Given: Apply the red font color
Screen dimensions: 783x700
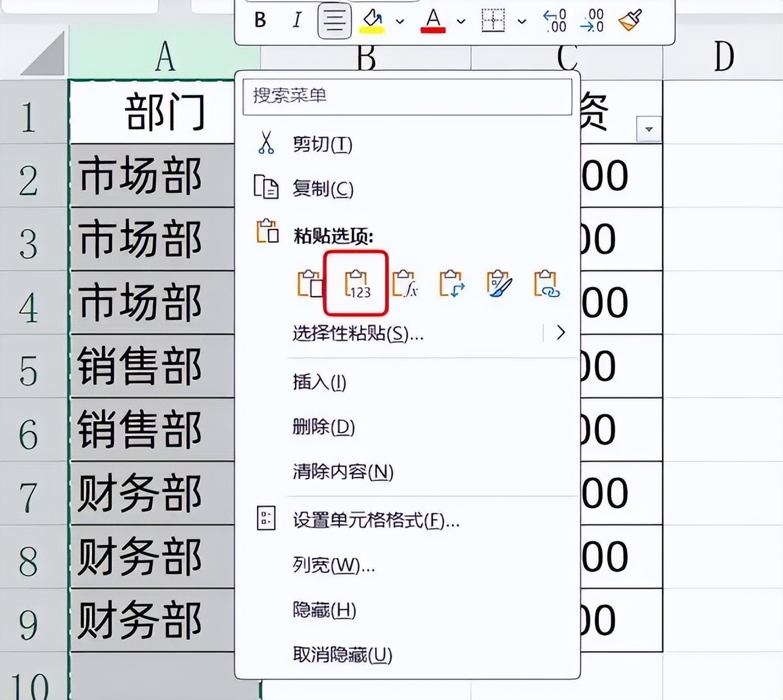Looking at the screenshot, I should click(433, 20).
